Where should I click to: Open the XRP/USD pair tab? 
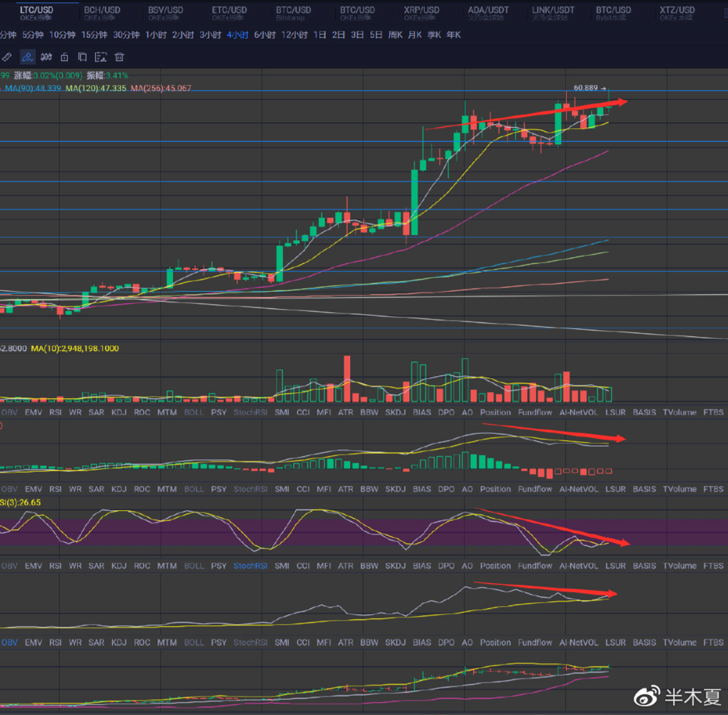point(421,10)
